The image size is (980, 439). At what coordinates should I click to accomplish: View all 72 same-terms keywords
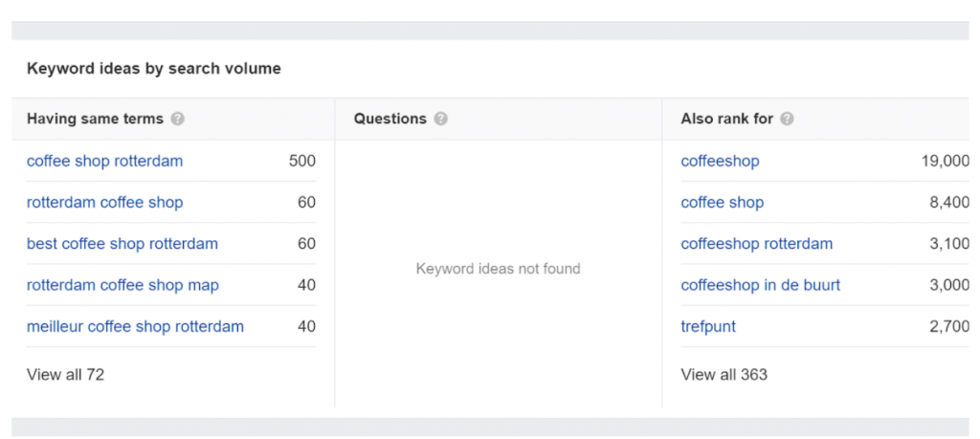click(66, 375)
